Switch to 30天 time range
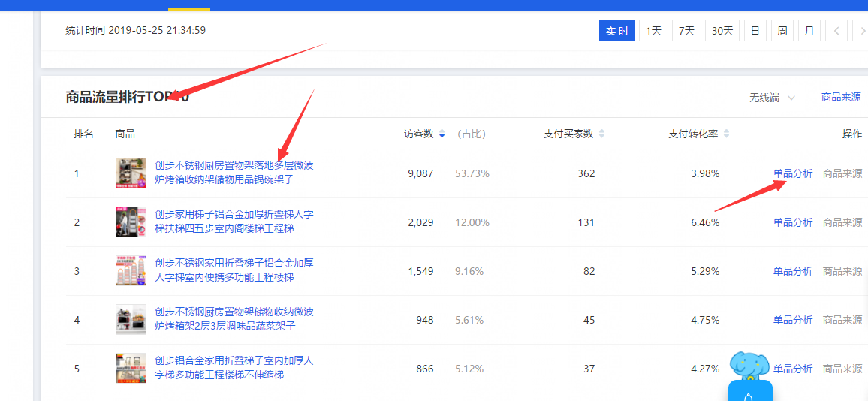868x401 pixels. [x=722, y=31]
